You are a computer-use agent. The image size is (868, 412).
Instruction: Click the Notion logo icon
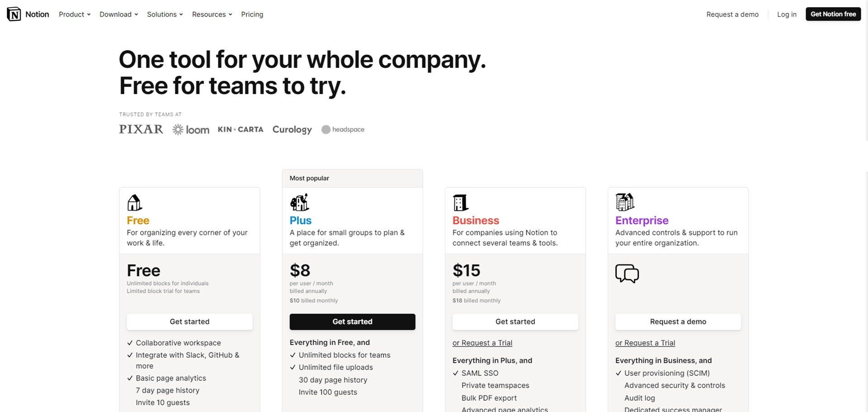pyautogui.click(x=14, y=14)
